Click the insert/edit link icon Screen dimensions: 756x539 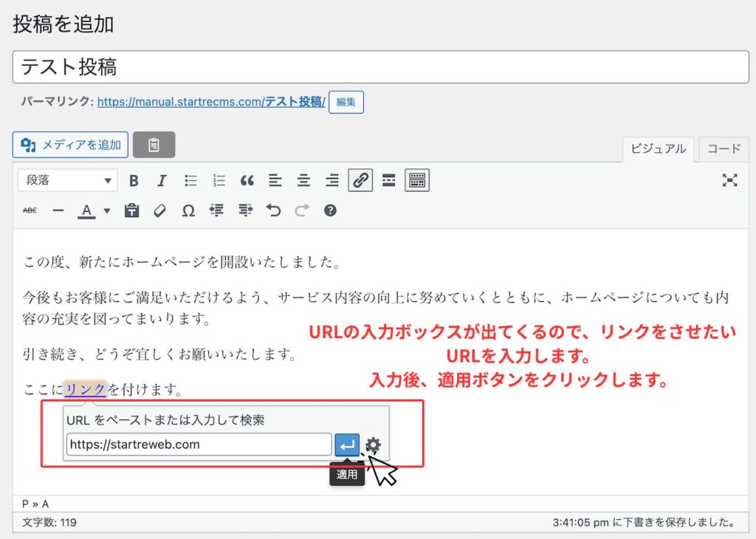[360, 180]
